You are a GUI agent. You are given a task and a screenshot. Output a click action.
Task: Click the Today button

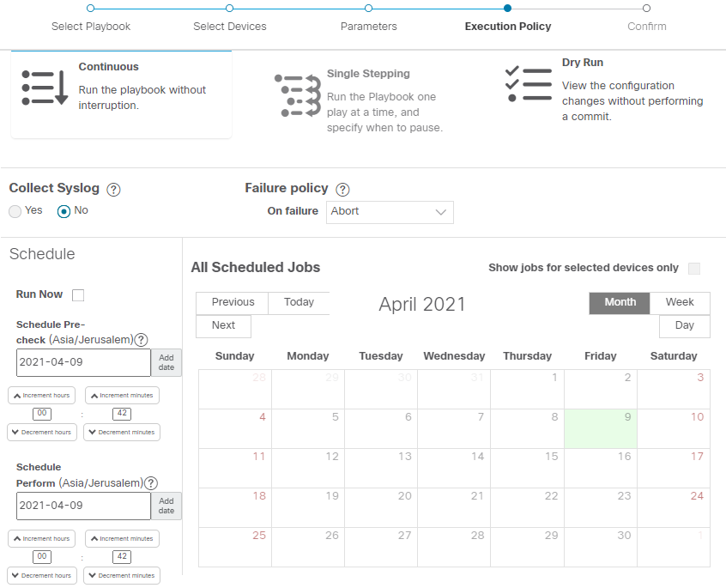point(299,302)
